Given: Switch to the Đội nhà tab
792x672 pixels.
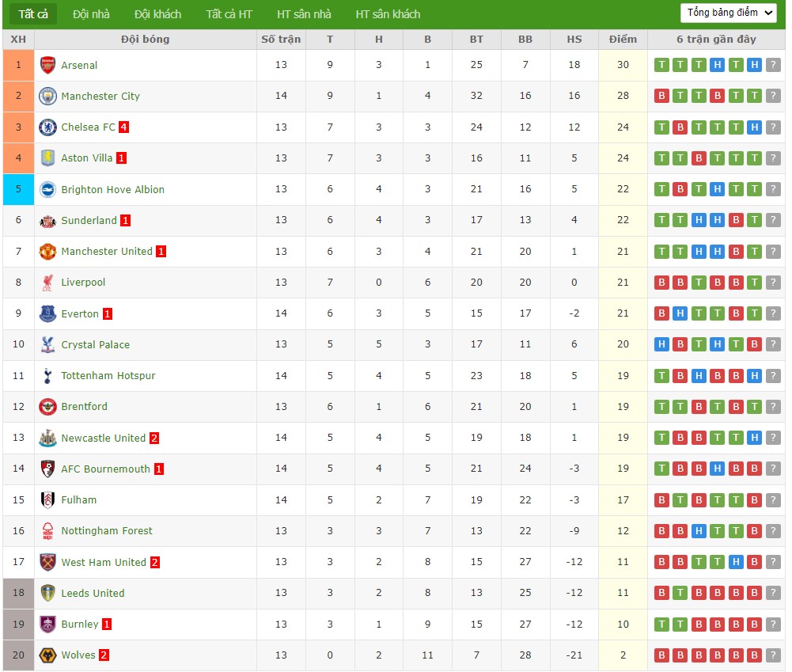Looking at the screenshot, I should [91, 14].
